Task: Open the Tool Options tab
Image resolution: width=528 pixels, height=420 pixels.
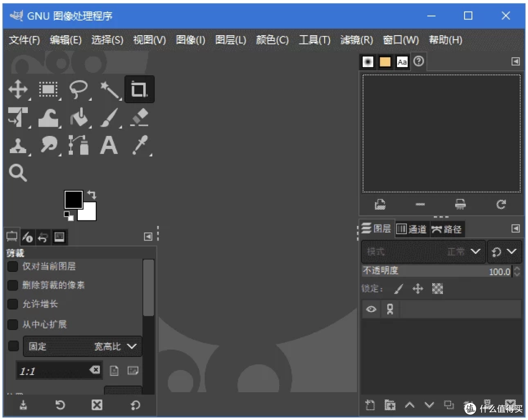Action: [12, 237]
